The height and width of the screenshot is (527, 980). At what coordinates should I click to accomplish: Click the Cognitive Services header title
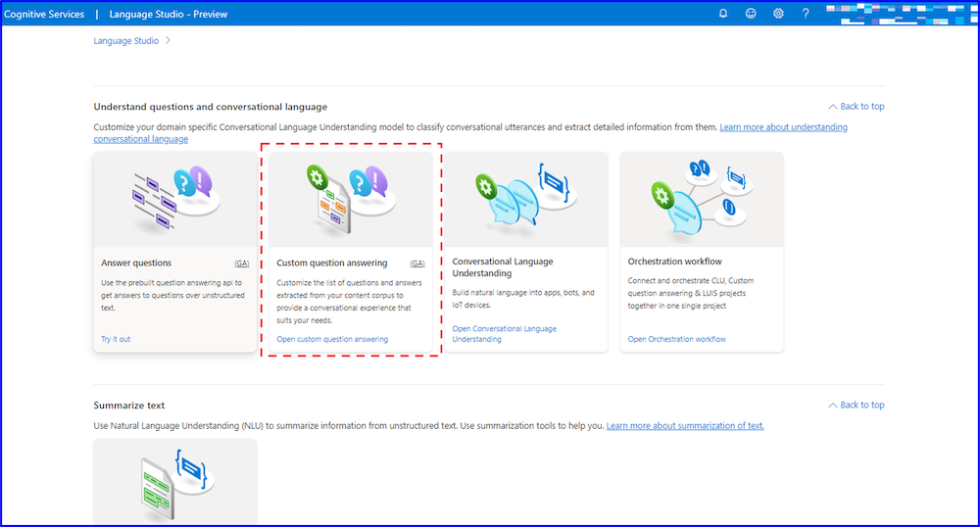(x=44, y=14)
